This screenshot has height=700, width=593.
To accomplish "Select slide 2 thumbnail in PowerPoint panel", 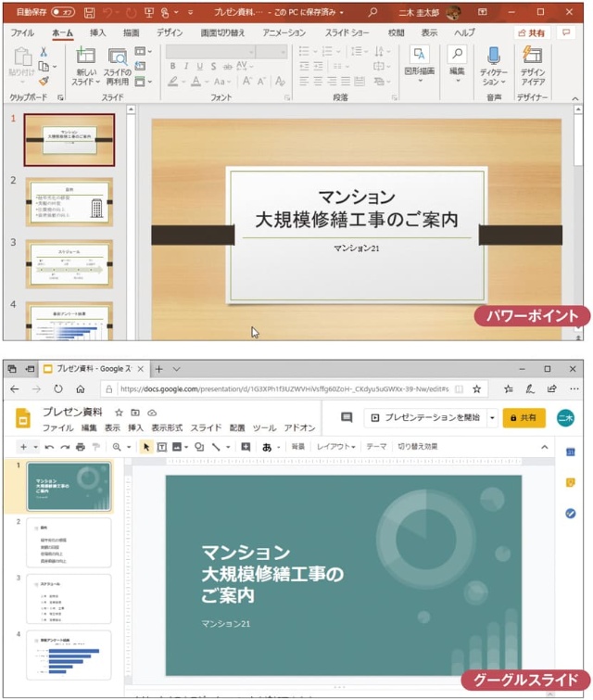I will click(69, 202).
